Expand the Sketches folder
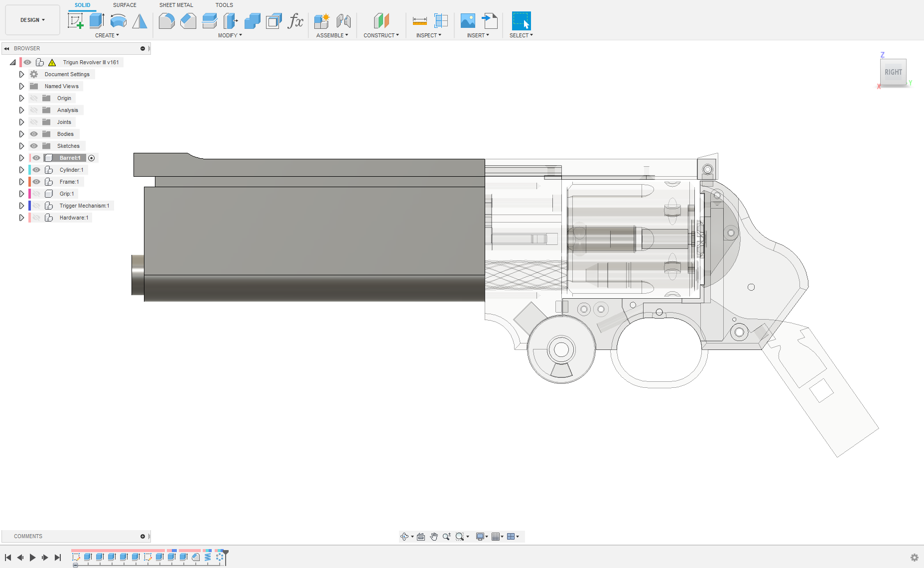 click(21, 146)
